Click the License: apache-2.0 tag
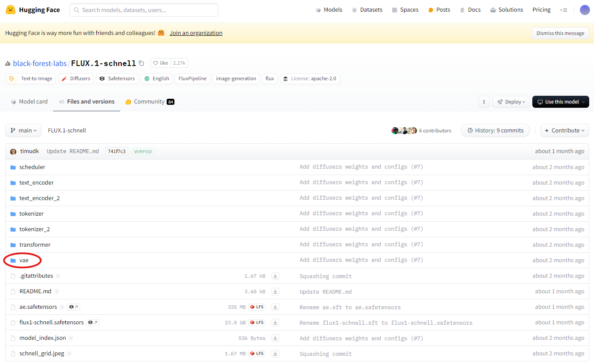594x364 pixels. point(310,78)
